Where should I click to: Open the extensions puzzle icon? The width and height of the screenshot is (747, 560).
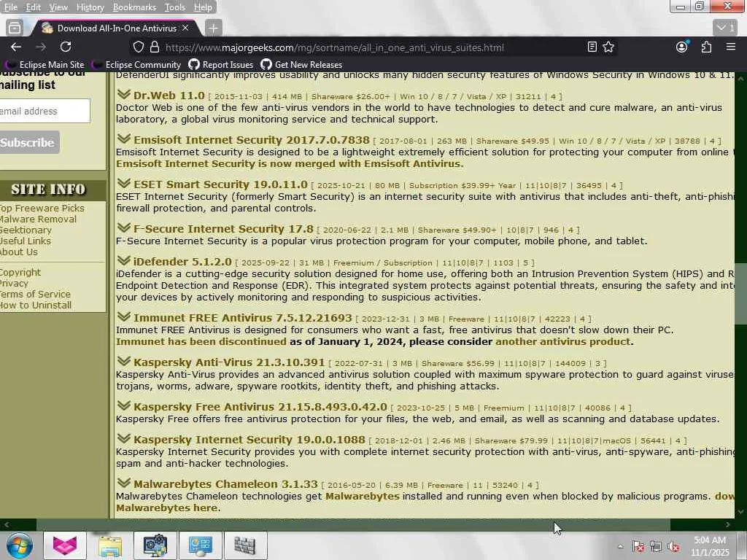[x=706, y=47]
